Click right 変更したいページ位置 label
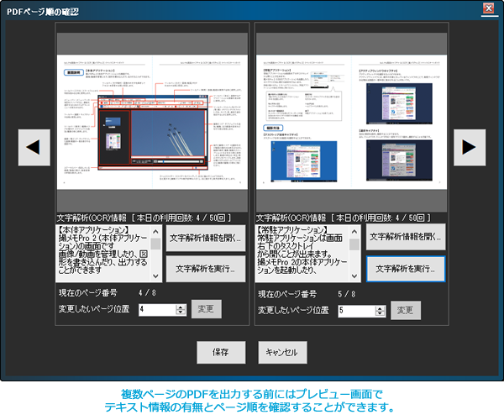Viewport: 504px width, 420px height. click(x=293, y=311)
